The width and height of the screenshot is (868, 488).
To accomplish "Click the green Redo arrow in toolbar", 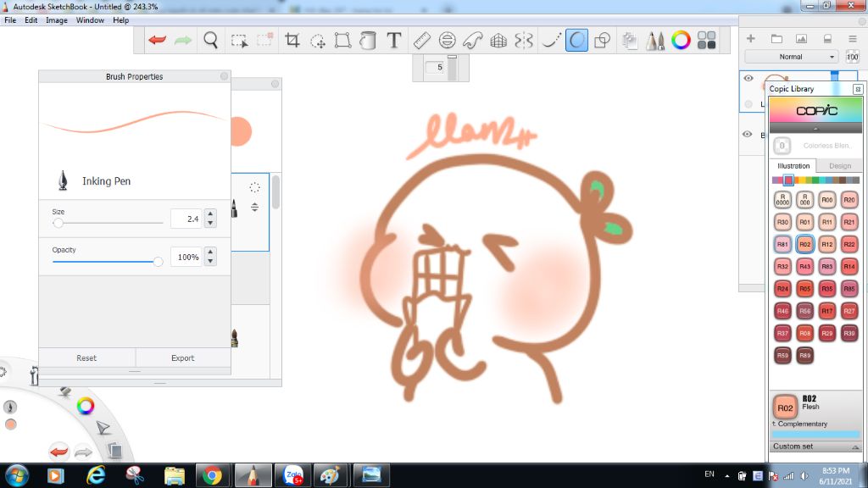I will [x=183, y=40].
